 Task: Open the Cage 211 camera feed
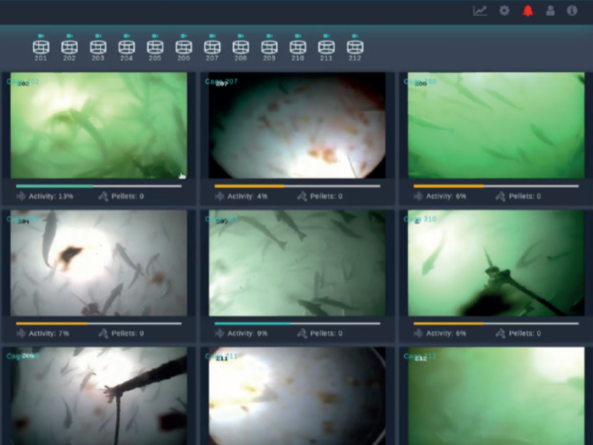(x=297, y=396)
